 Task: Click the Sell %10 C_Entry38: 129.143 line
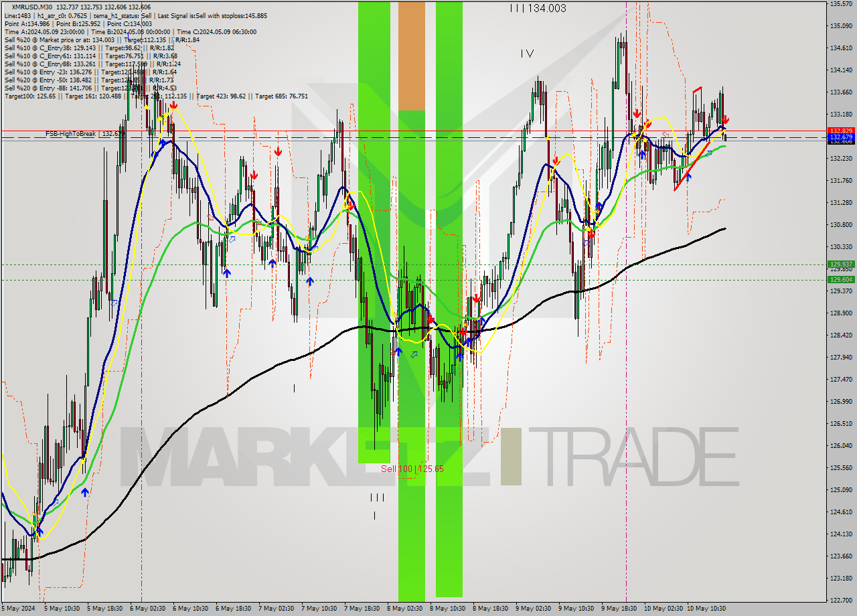point(89,48)
